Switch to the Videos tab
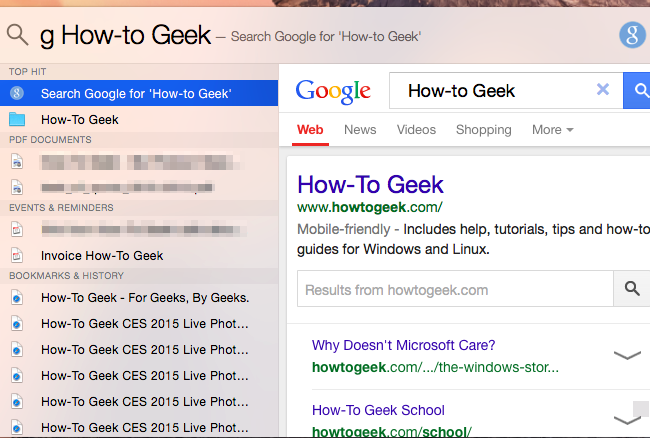 pyautogui.click(x=416, y=130)
